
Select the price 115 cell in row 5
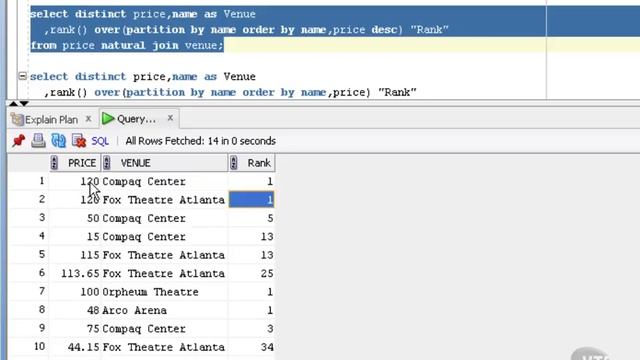pos(75,255)
